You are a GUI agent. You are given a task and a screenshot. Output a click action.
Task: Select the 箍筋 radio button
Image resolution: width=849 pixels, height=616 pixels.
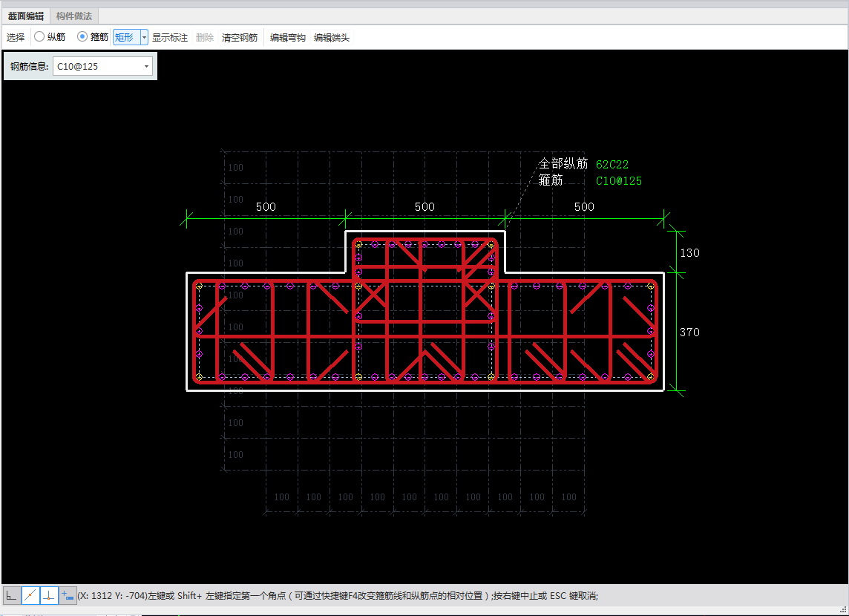[x=82, y=37]
